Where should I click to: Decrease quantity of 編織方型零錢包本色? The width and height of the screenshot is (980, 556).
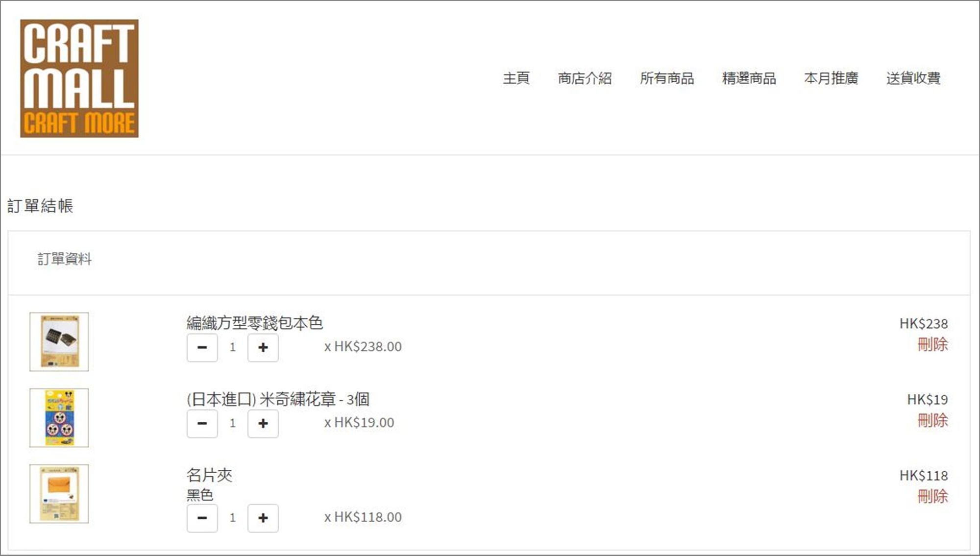tap(202, 347)
